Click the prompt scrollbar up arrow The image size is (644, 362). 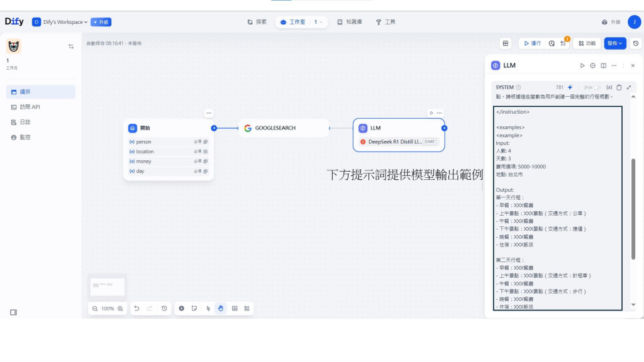[633, 96]
